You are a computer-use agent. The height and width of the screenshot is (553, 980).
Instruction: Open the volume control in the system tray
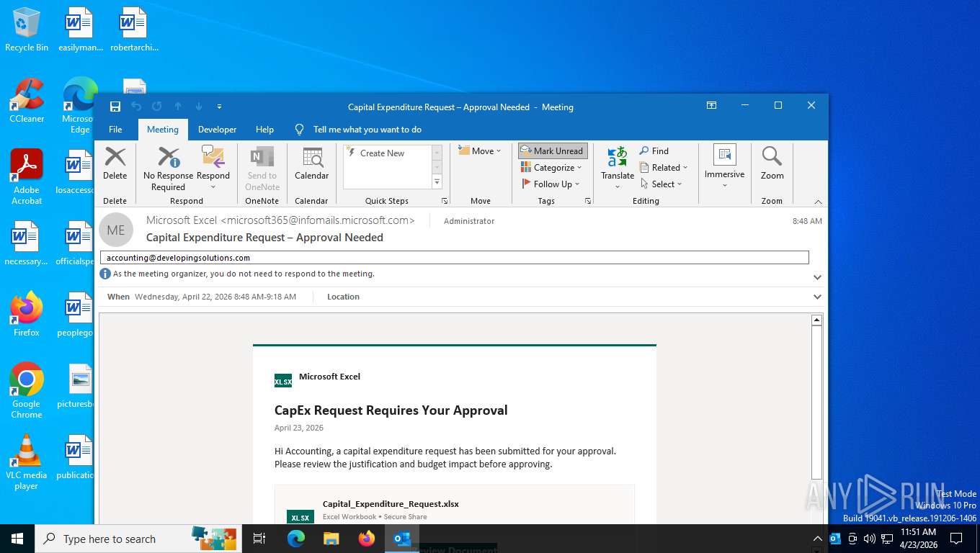click(869, 539)
